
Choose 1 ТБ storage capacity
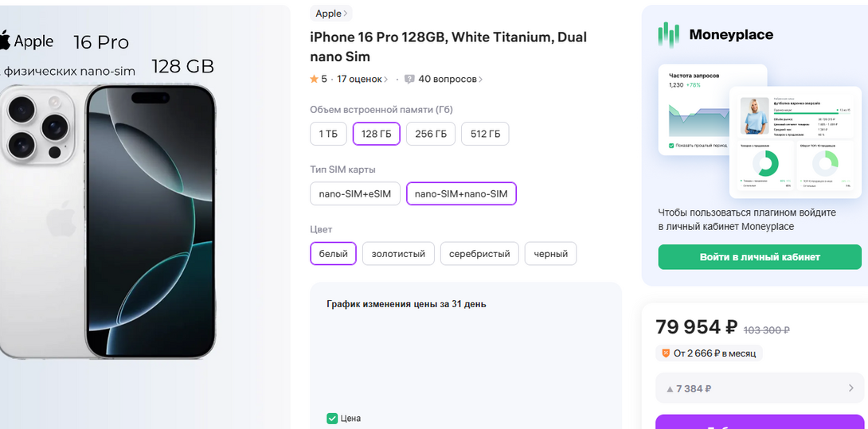click(328, 135)
